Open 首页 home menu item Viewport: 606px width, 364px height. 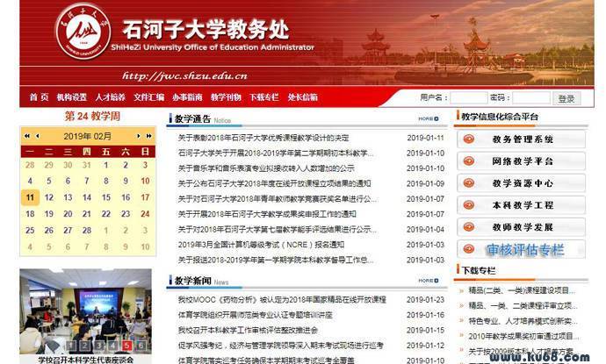point(39,97)
